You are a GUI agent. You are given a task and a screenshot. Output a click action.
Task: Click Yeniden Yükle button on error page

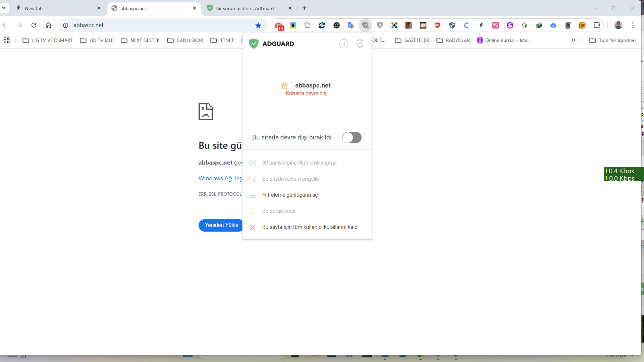click(x=221, y=225)
